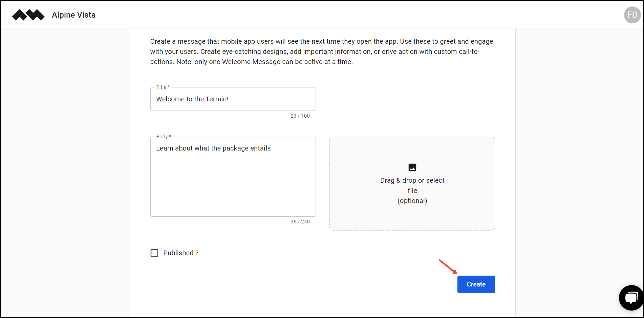Open the FD user avatar menu
The height and width of the screenshot is (318, 644).
click(x=632, y=15)
